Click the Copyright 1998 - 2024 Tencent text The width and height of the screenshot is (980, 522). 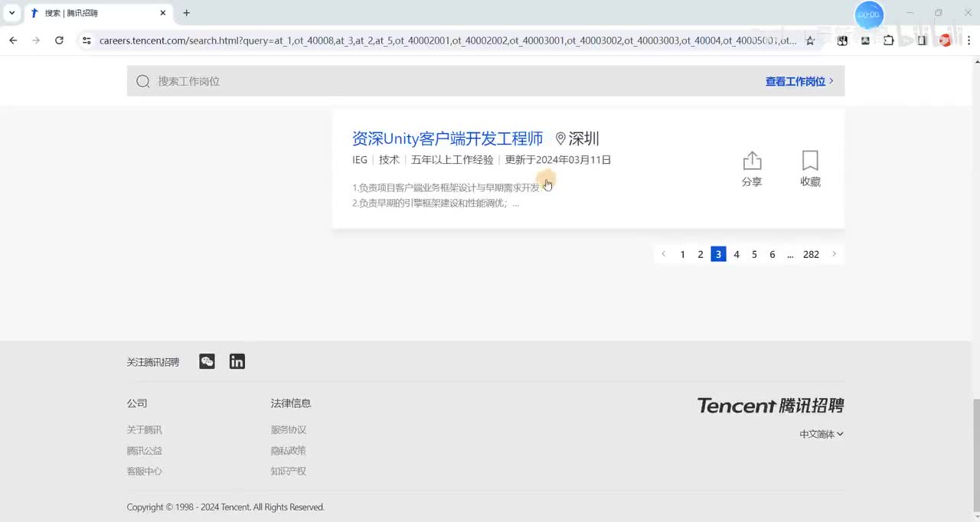coord(226,507)
